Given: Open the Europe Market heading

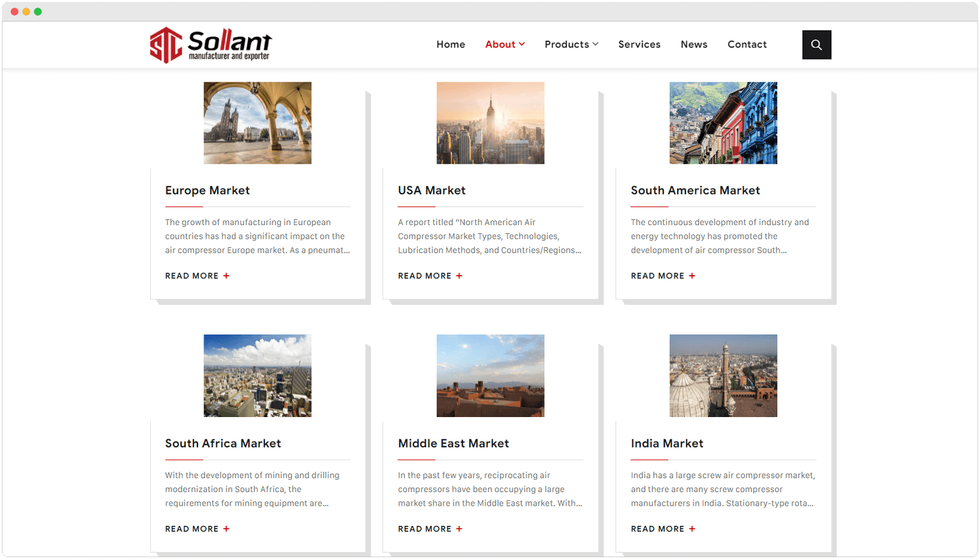Looking at the screenshot, I should point(207,191).
